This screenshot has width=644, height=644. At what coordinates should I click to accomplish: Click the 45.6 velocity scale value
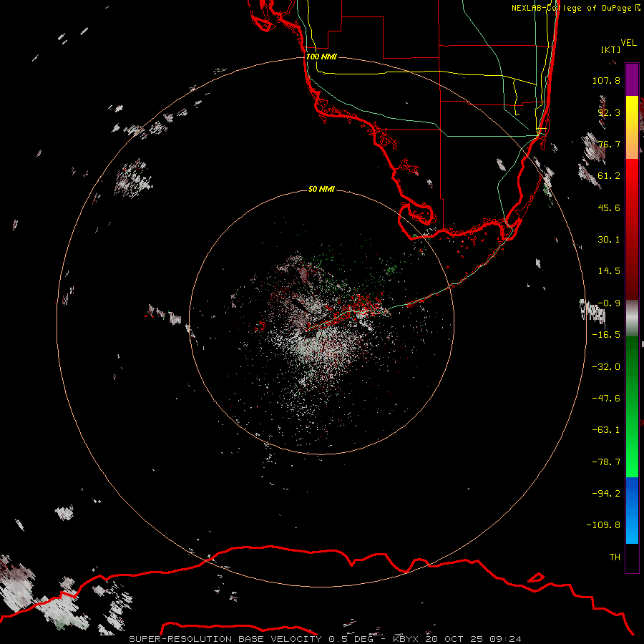pyautogui.click(x=609, y=208)
